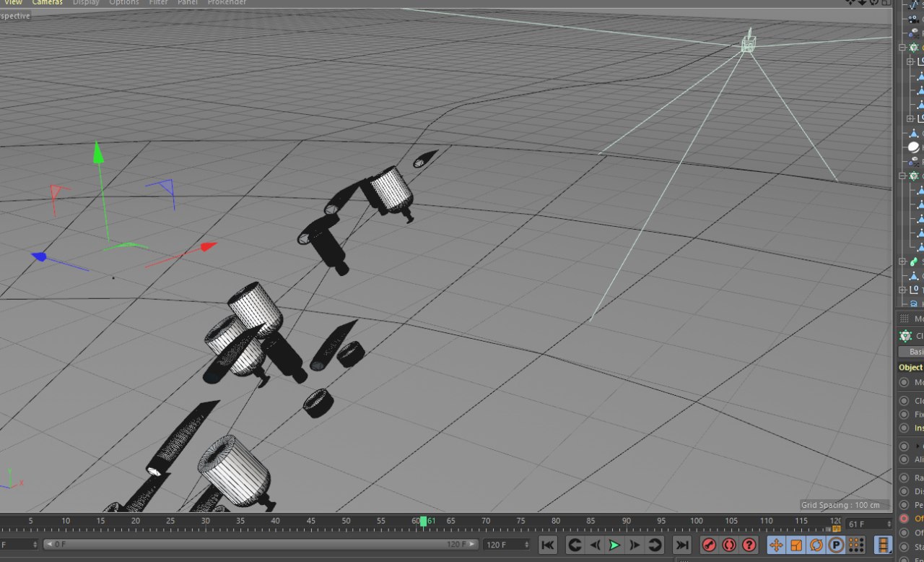
Task: Click the 0 F to 120 F preview range bar
Action: click(x=261, y=545)
